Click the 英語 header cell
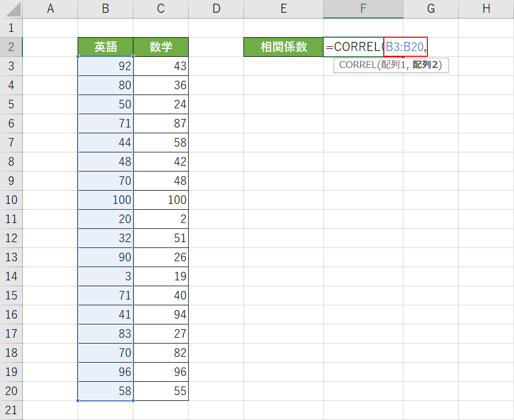Viewport: 514px width, 420px height. coord(105,47)
